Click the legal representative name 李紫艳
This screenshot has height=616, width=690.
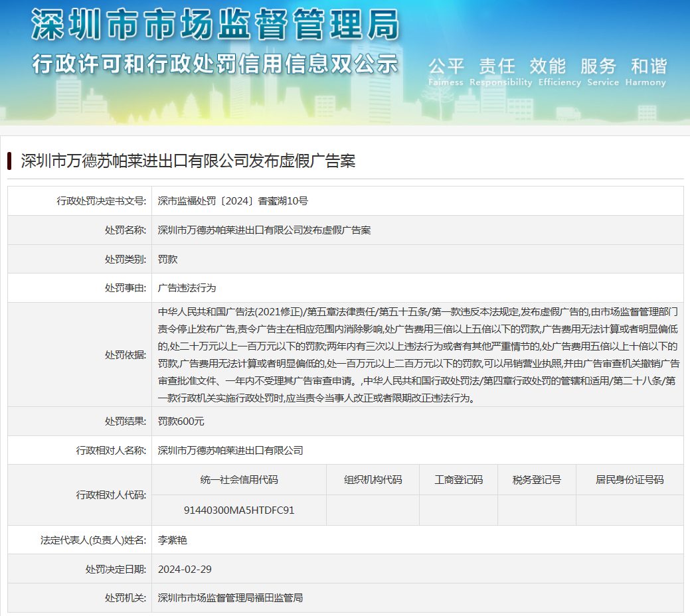tap(173, 540)
